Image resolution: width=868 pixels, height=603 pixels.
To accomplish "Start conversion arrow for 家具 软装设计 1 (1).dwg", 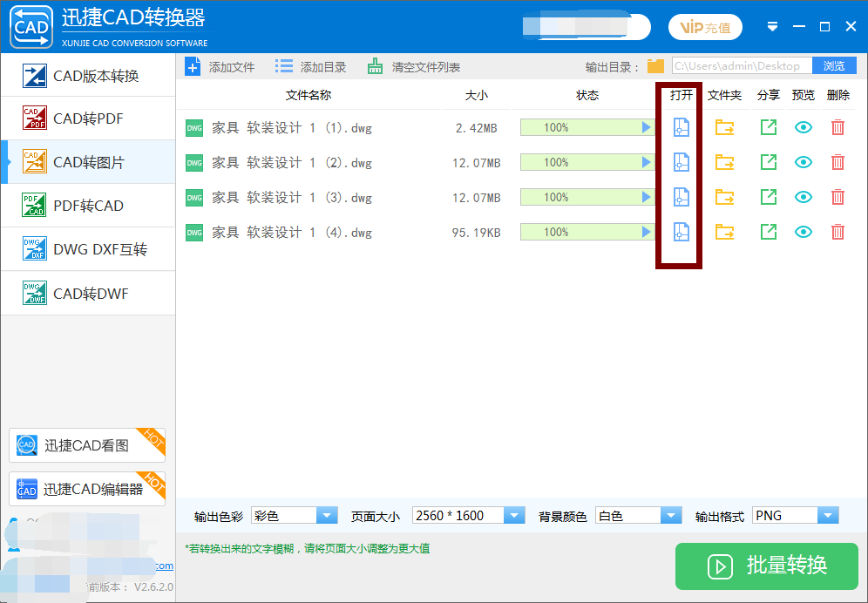I will pyautogui.click(x=646, y=128).
